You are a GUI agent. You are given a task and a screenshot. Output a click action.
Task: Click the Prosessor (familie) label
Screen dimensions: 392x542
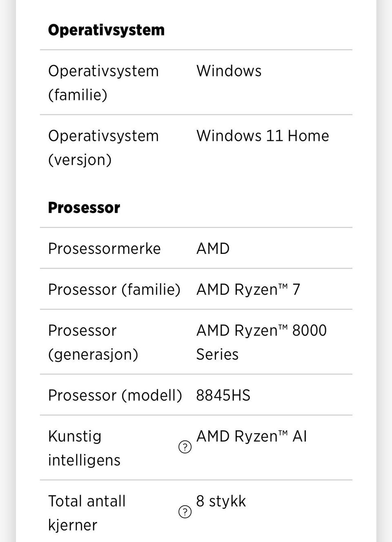(x=114, y=289)
